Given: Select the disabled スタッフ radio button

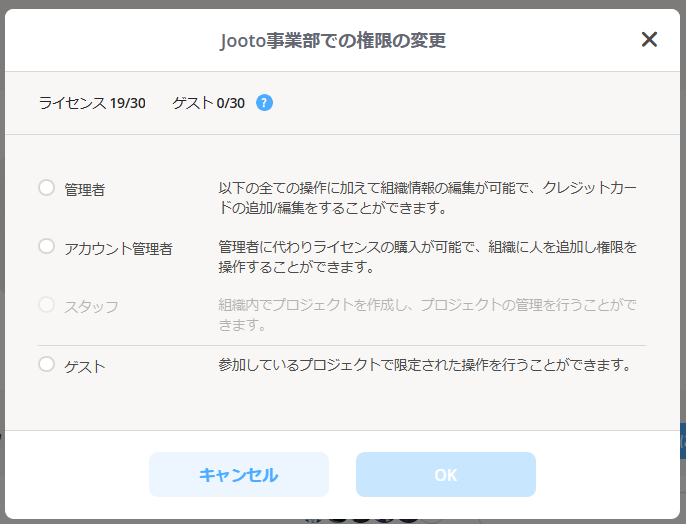Looking at the screenshot, I should (46, 304).
